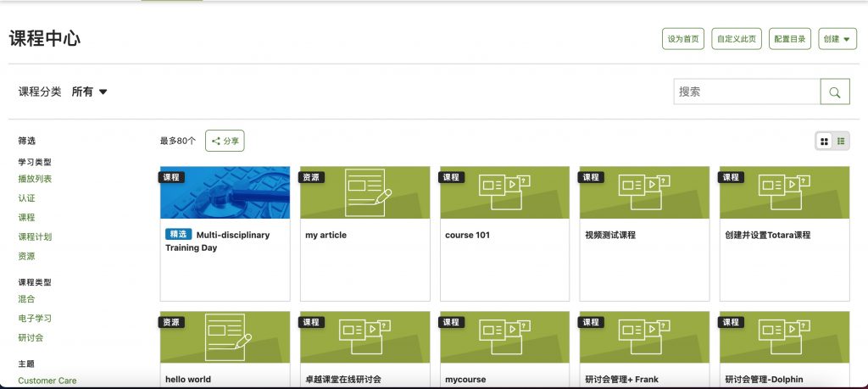The height and width of the screenshot is (389, 868).
Task: Click the hello world title text
Action: click(x=187, y=380)
